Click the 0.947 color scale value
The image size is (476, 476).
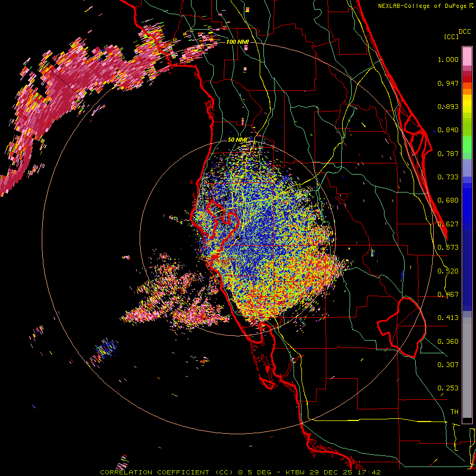click(448, 83)
